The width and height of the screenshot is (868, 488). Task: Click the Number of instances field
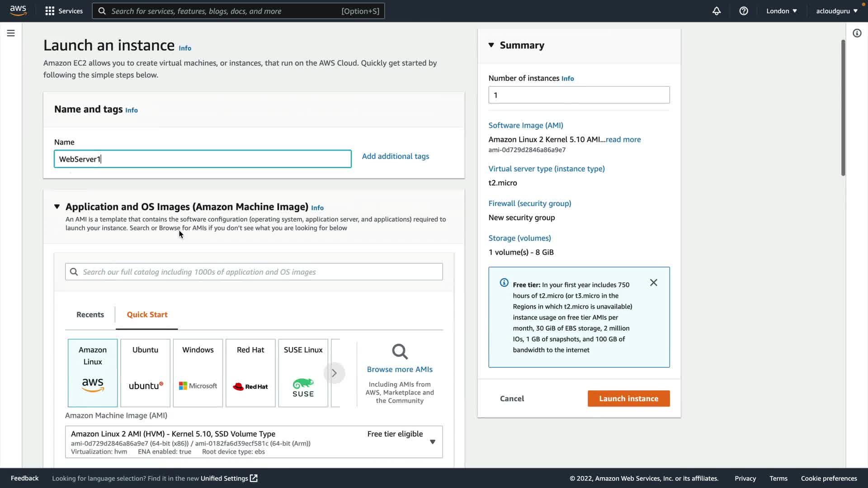point(579,95)
